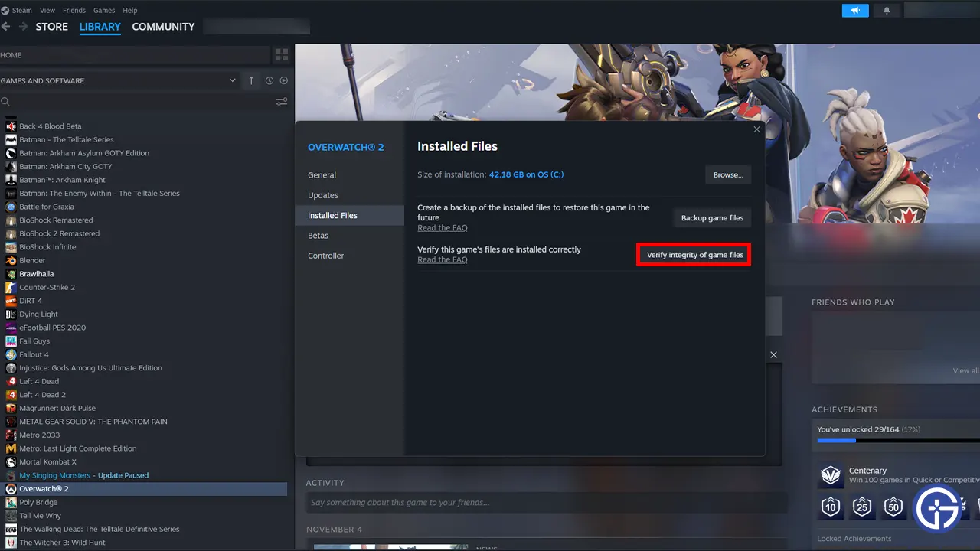Switch library to grid collections view

(282, 55)
